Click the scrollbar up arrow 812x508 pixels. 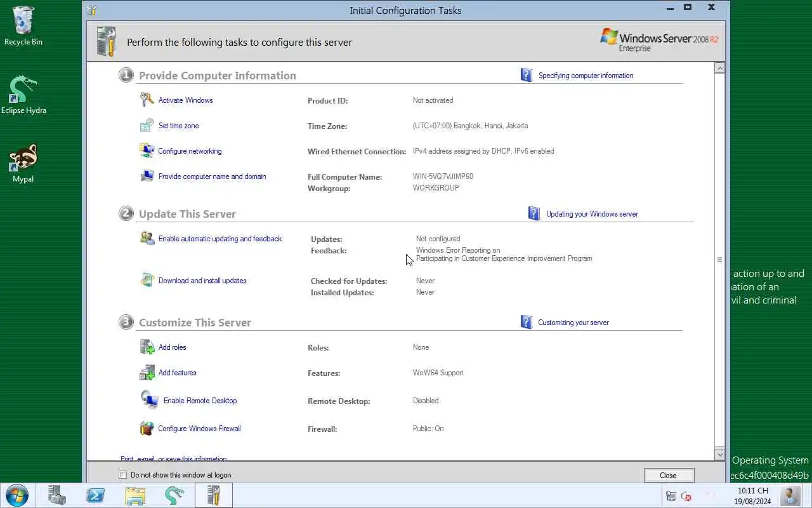point(719,68)
